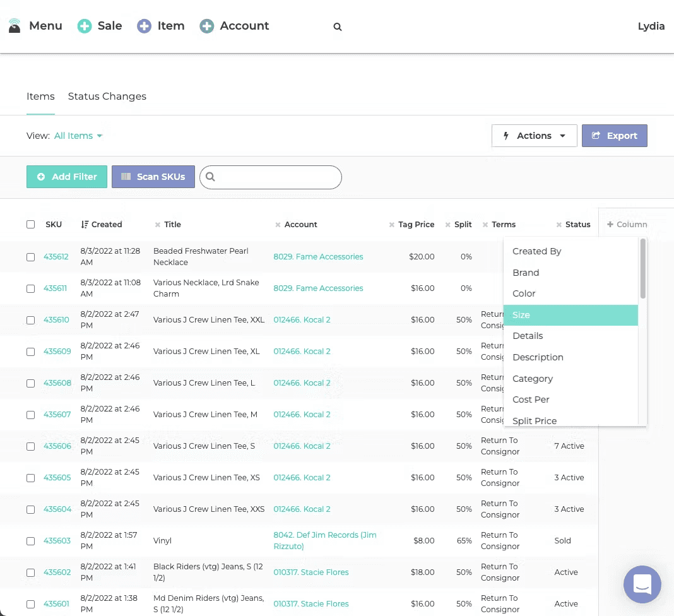Click the Created column sort icon

point(85,225)
